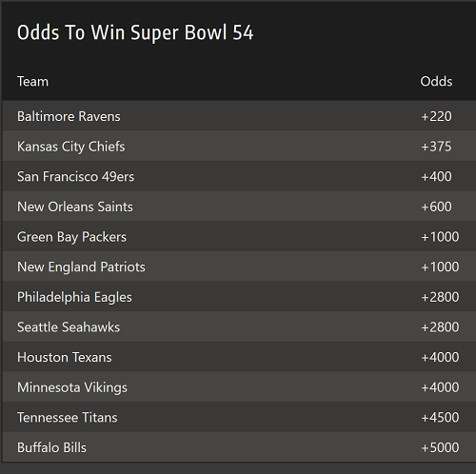Choose Minnesota Vikings from the table
This screenshot has width=476, height=474.
[72, 387]
